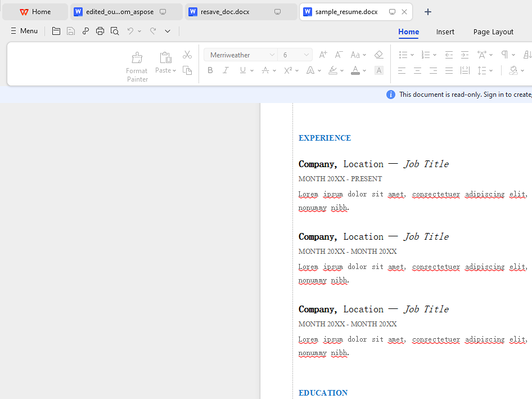Click the export to PDF icon
Screen dimensions: 532x399
[x=85, y=32]
